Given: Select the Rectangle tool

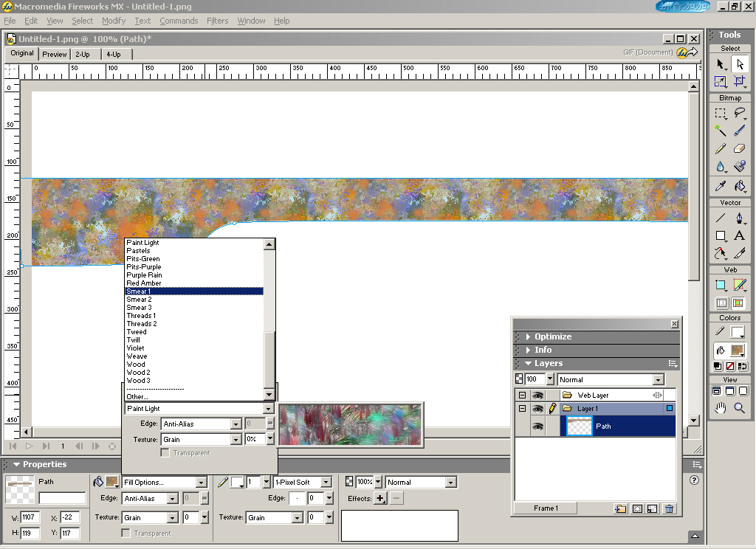Looking at the screenshot, I should [x=721, y=235].
